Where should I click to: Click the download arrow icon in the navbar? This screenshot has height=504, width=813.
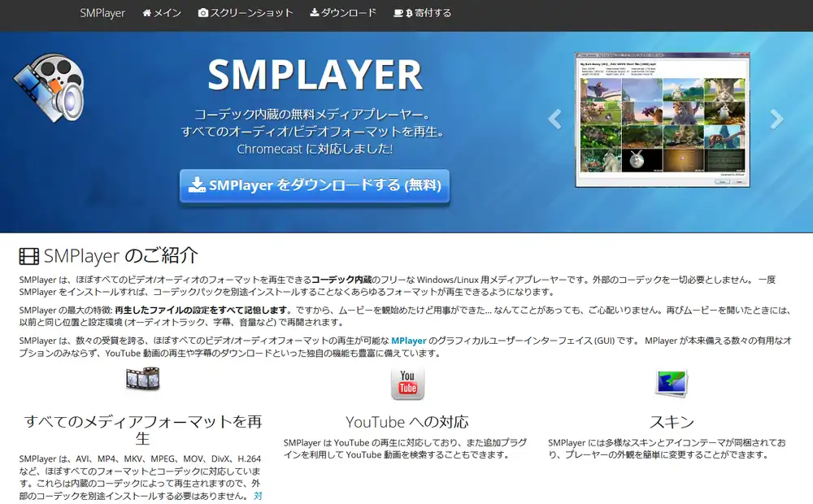(313, 14)
